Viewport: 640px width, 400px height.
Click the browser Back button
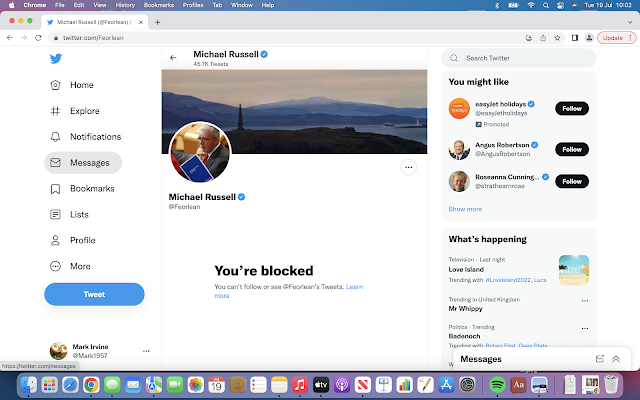coord(10,38)
